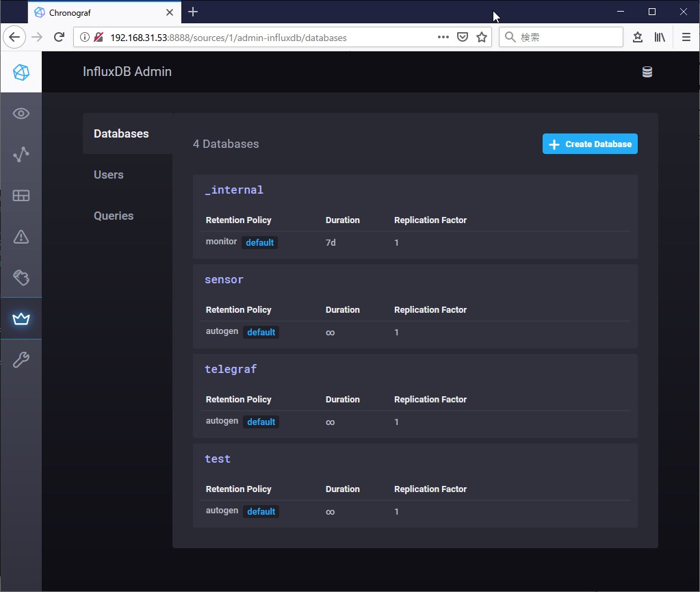Click the database source icon in header

[x=647, y=72]
